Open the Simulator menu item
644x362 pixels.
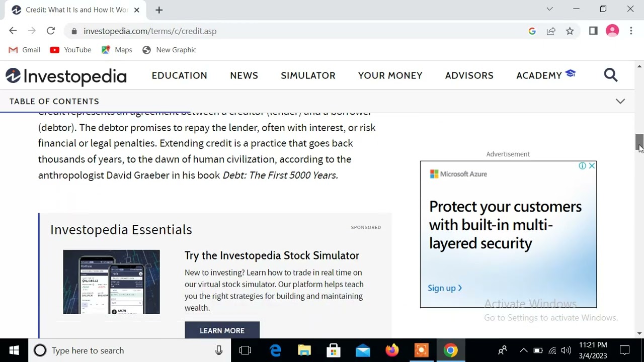pyautogui.click(x=308, y=75)
